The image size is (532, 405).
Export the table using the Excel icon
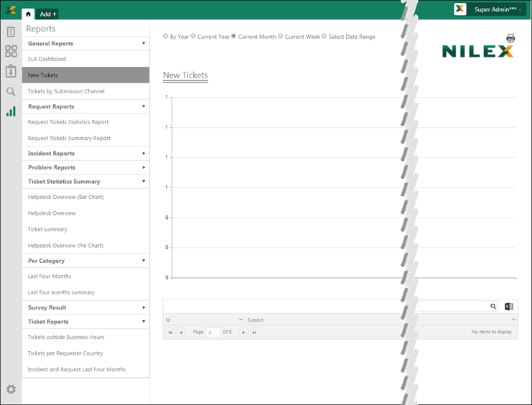click(x=509, y=306)
